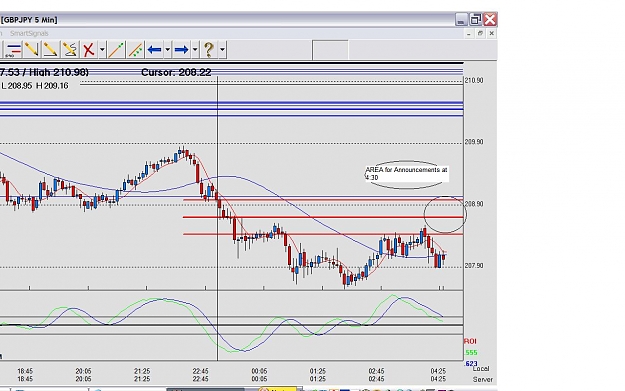Minimize the inner chart document window
Screen dimensions: 625x391
[x=469, y=33]
